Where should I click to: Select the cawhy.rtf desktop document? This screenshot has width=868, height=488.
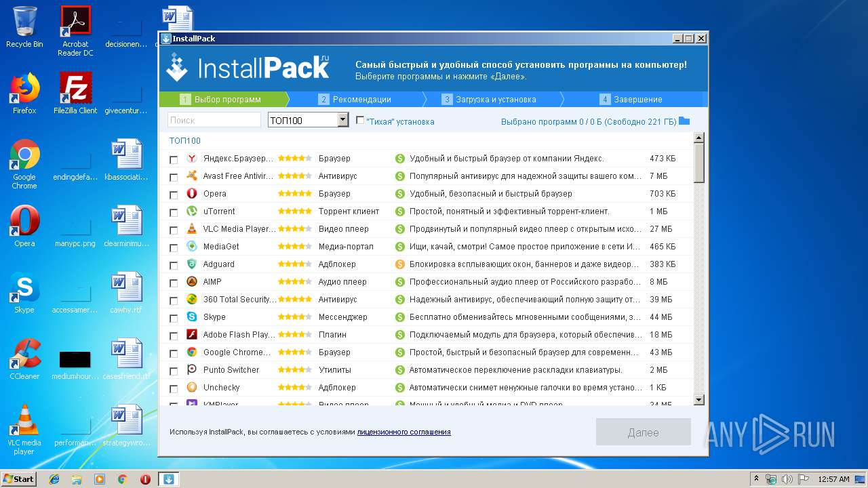(126, 293)
